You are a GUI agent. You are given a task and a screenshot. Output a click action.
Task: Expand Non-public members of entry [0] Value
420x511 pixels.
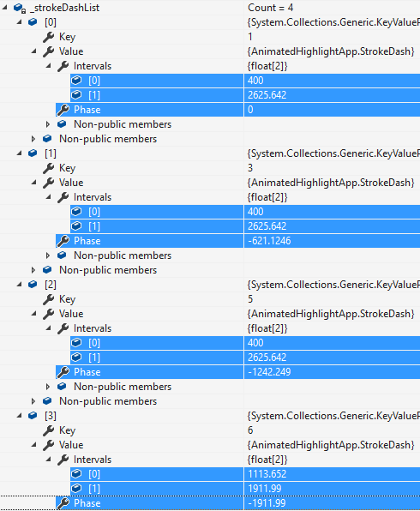(x=48, y=124)
